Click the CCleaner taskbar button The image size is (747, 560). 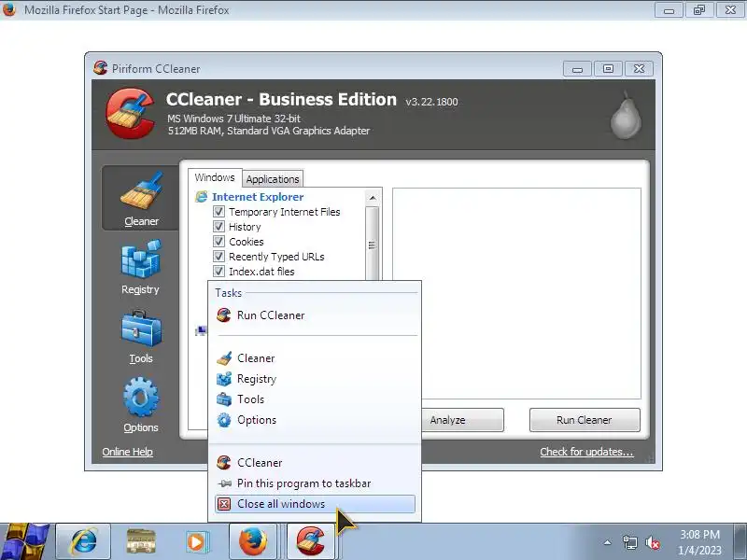pos(310,541)
